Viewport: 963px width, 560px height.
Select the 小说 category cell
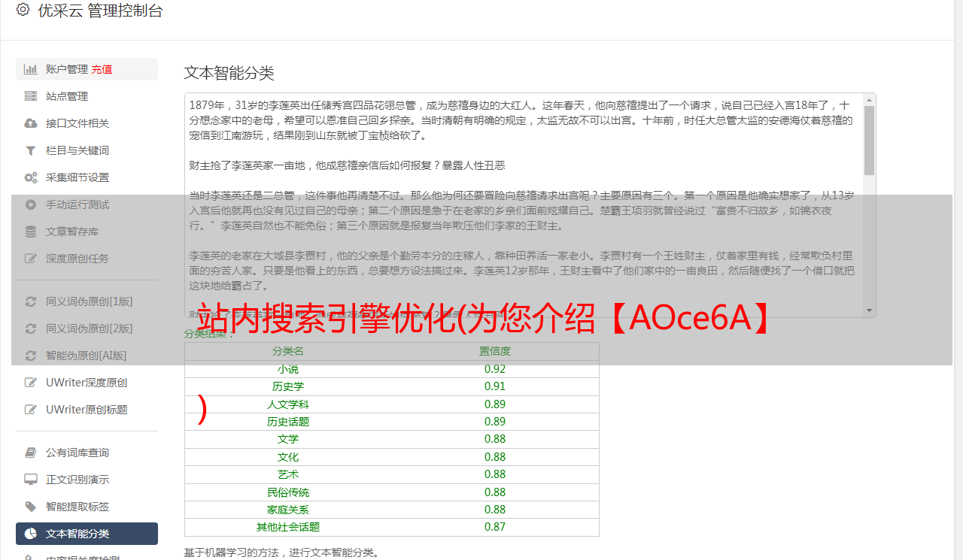(288, 369)
